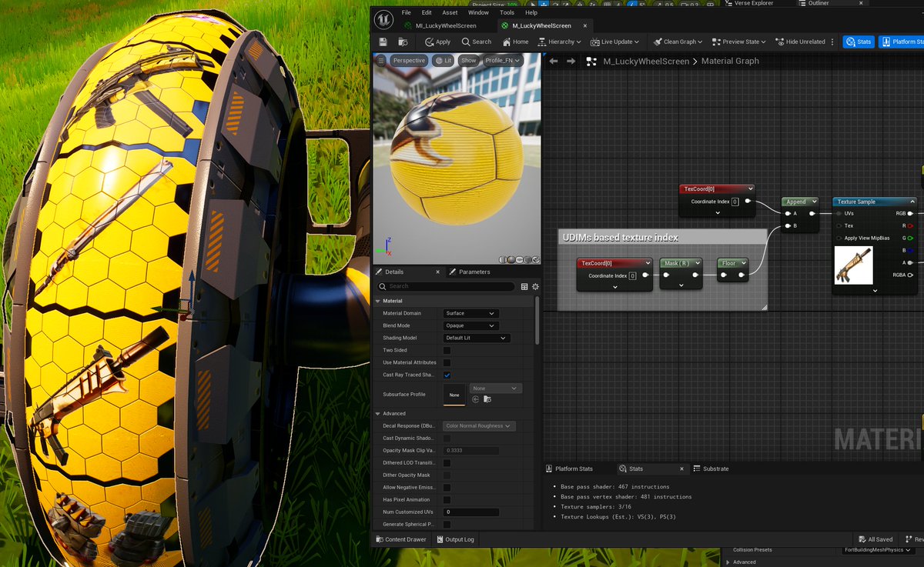The height and width of the screenshot is (567, 924).
Task: Collapse the Material section
Action: [x=378, y=301]
